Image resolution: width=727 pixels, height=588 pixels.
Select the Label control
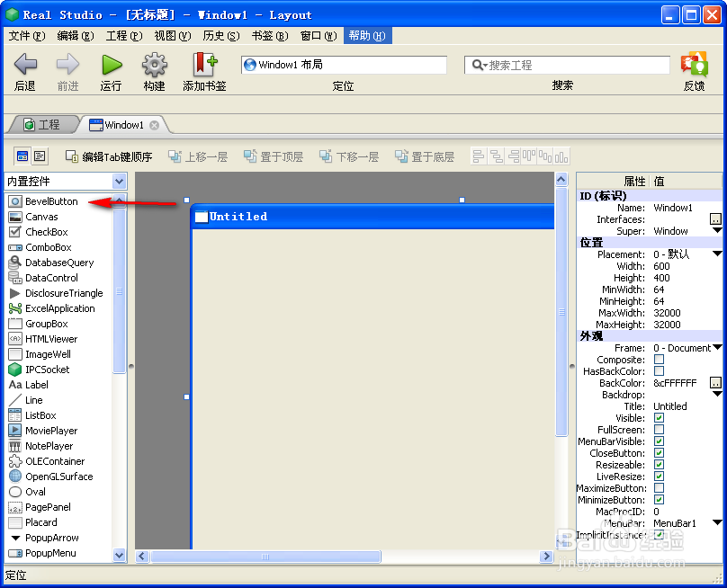click(36, 385)
